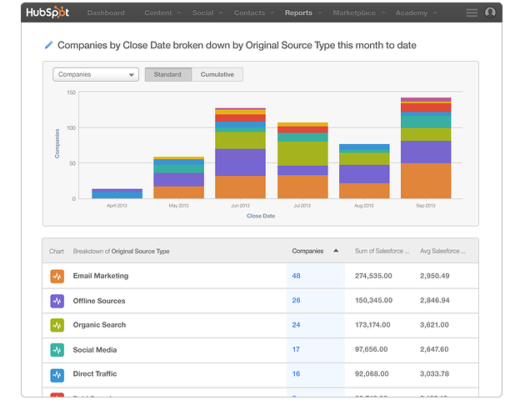Image resolution: width=520 pixels, height=420 pixels.
Task: Click the 48 companies link
Action: pos(296,276)
